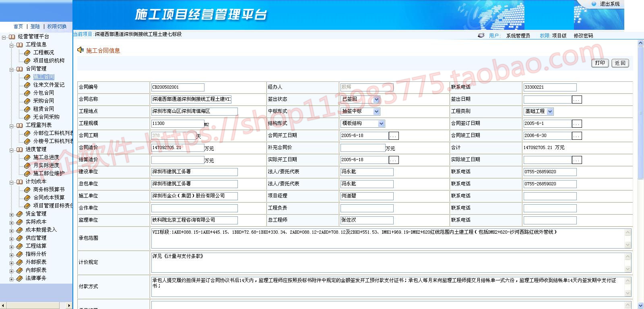This screenshot has width=644, height=309.
Task: Open the 中标形式 dropdown
Action: [x=376, y=112]
